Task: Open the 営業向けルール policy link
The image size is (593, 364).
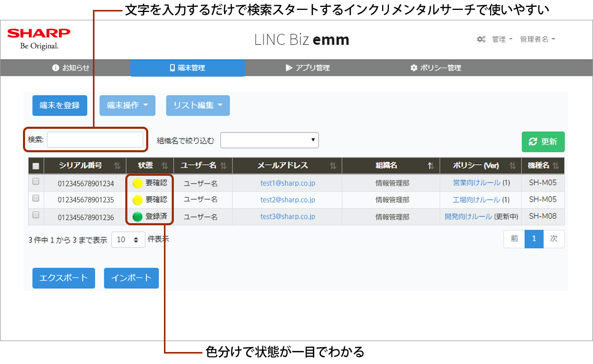Action: coord(477,183)
